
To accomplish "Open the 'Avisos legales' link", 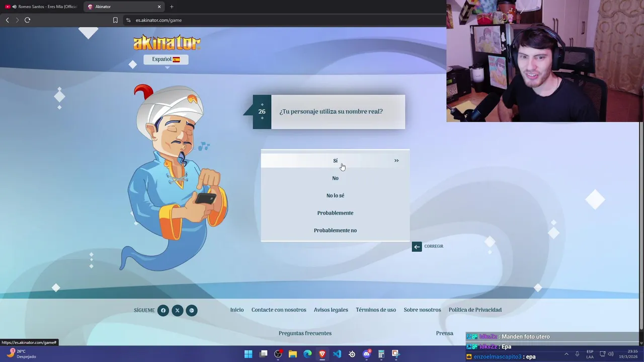I will pyautogui.click(x=331, y=310).
